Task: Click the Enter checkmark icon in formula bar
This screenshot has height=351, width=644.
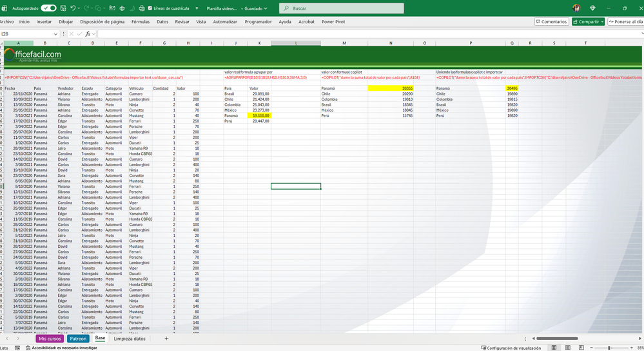Action: [79, 34]
